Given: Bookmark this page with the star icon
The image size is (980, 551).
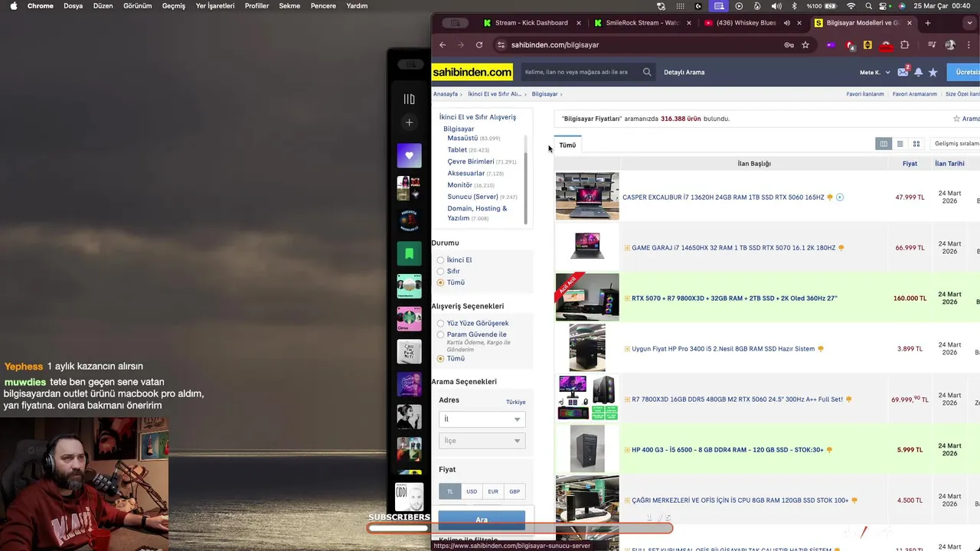Looking at the screenshot, I should [x=805, y=45].
